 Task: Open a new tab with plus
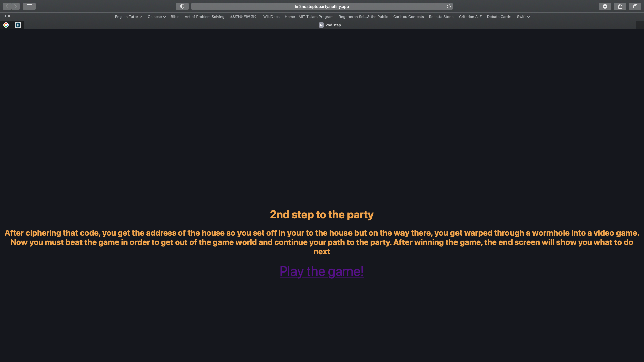[x=640, y=25]
